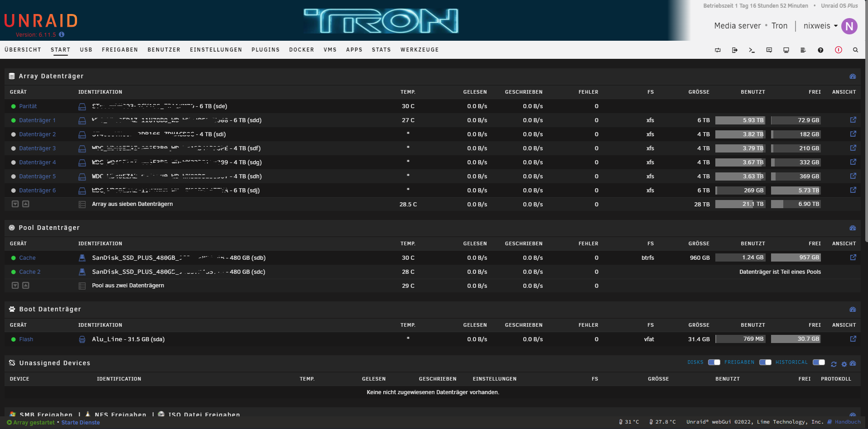Open the PLUGINS tab
Image resolution: width=868 pixels, height=429 pixels.
[x=265, y=50]
